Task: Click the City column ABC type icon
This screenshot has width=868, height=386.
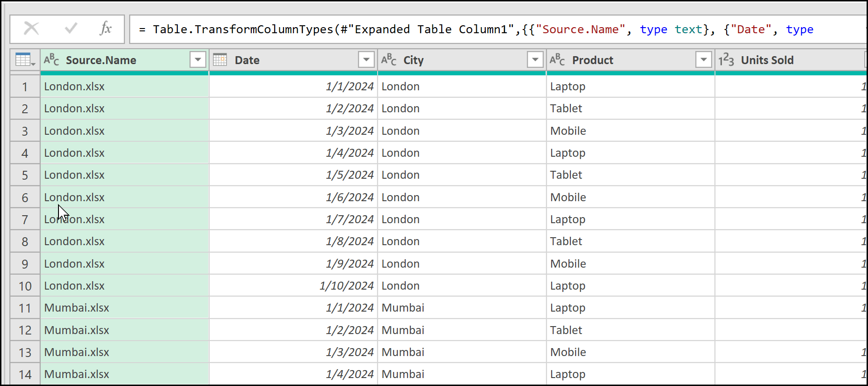Action: pos(389,60)
